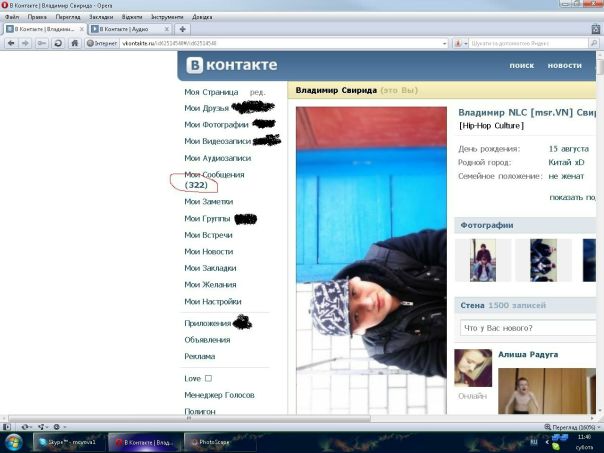Image resolution: width=604 pixels, height=453 pixels.
Task: Open Мои Сообщения (322)
Action: pos(214,180)
